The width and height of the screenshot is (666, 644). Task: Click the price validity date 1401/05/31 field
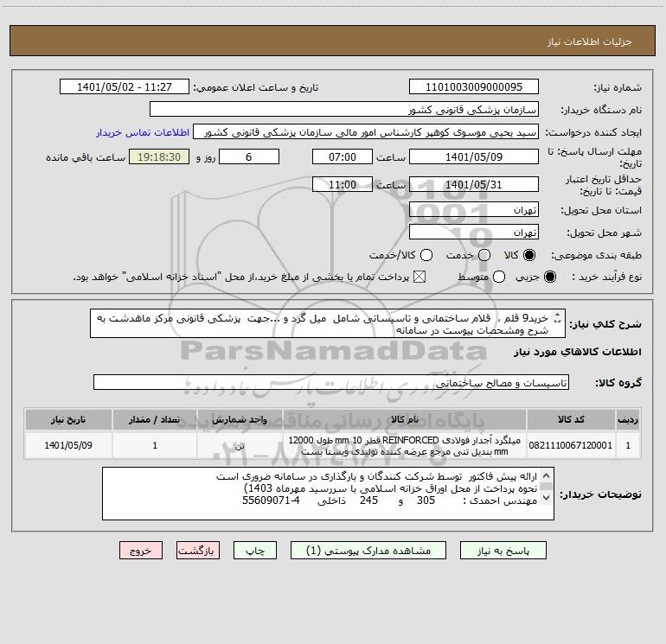coord(474,184)
